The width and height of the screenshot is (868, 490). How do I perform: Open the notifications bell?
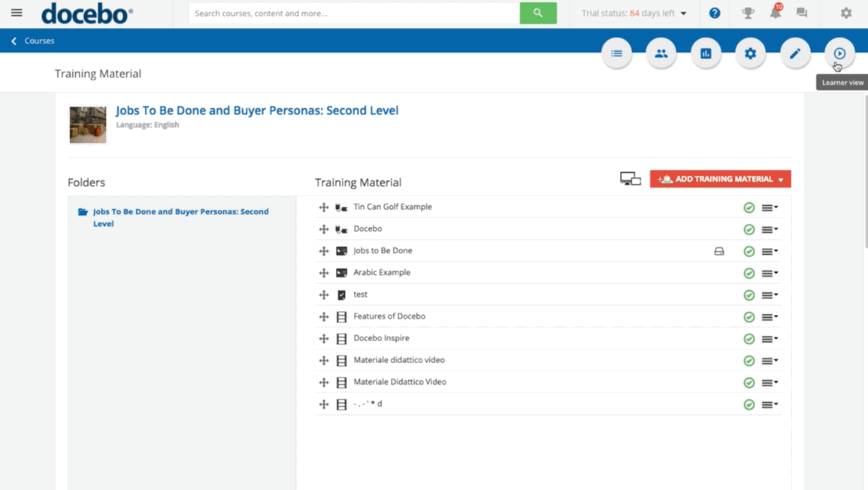(x=776, y=12)
